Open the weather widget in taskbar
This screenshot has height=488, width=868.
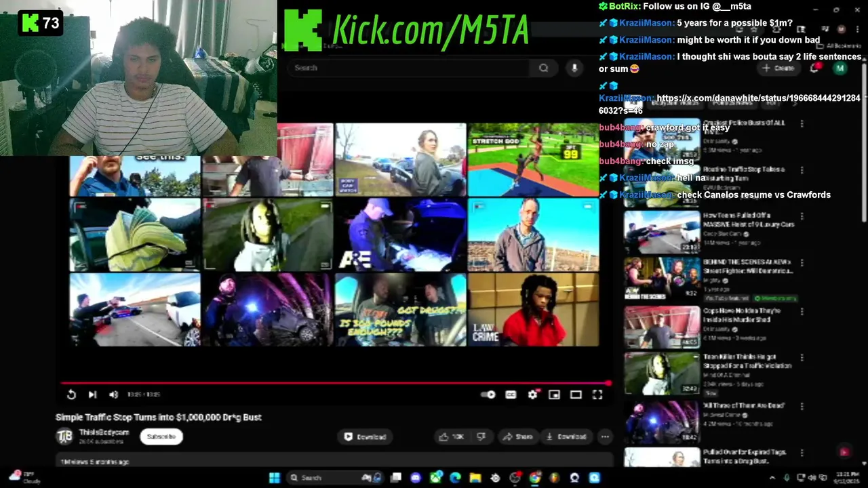click(24, 477)
